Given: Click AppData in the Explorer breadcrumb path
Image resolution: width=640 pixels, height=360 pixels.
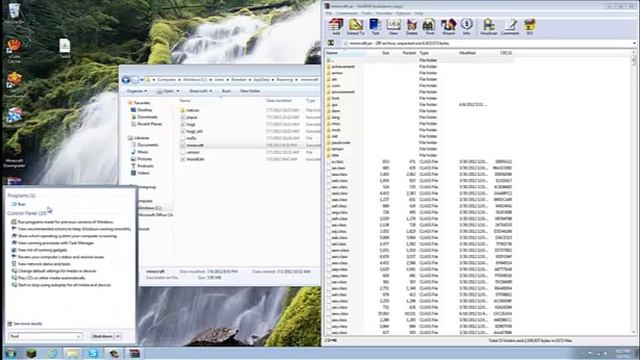Looking at the screenshot, I should [262, 80].
